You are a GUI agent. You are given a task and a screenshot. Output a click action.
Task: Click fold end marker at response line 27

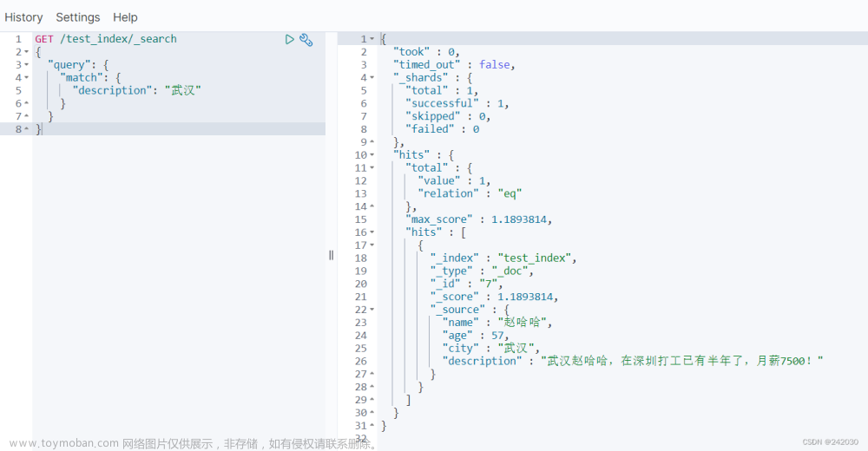pyautogui.click(x=372, y=374)
